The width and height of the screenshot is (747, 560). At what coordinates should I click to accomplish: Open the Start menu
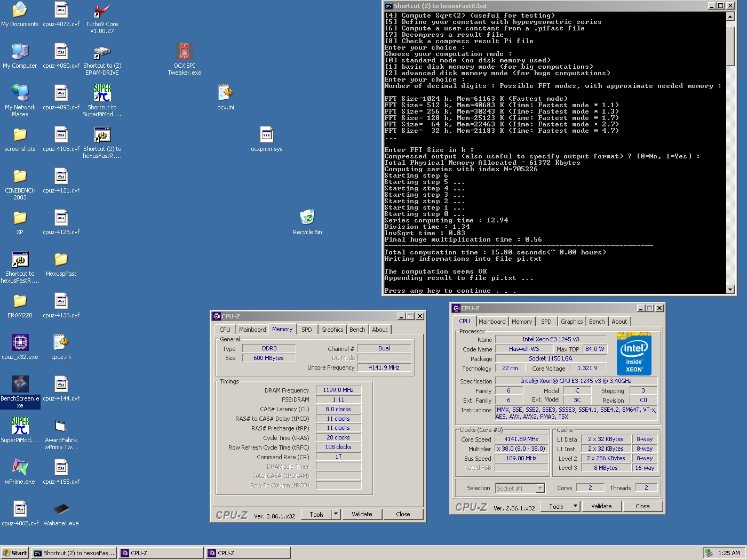14,553
